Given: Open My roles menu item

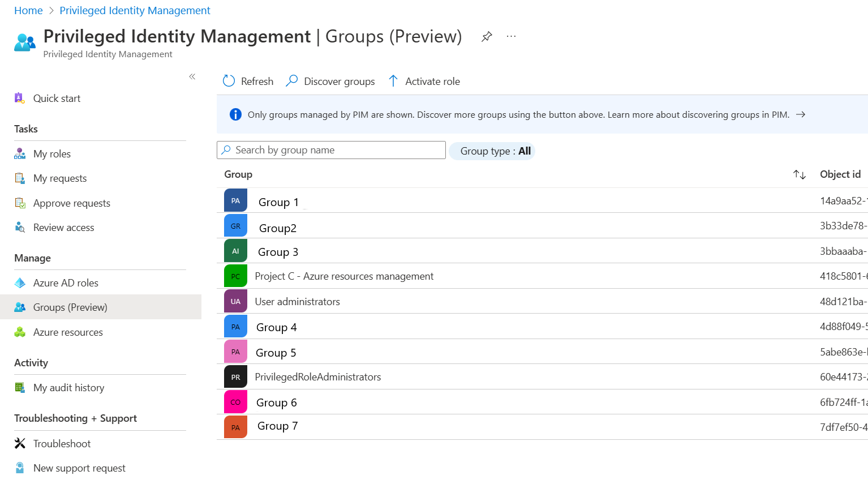Looking at the screenshot, I should 52,154.
